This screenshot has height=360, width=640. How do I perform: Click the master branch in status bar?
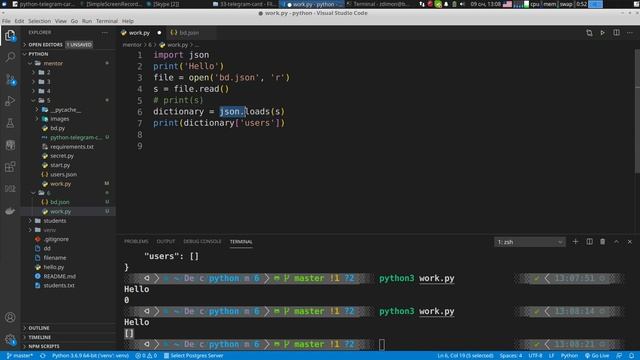(x=20, y=356)
